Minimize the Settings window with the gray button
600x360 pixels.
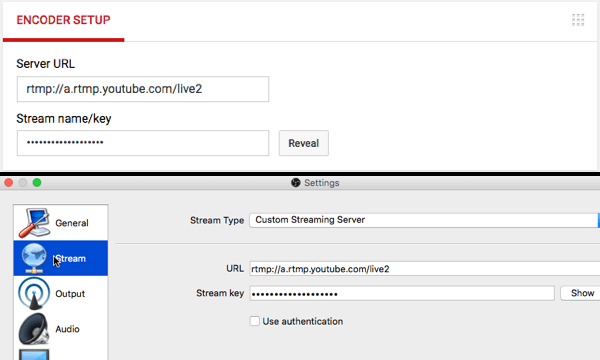pos(23,183)
